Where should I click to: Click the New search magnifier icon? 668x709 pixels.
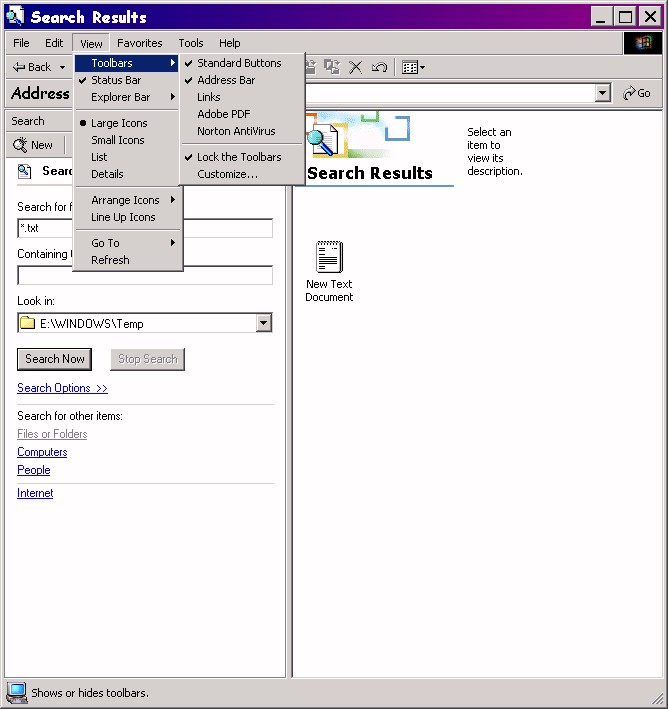[20, 145]
